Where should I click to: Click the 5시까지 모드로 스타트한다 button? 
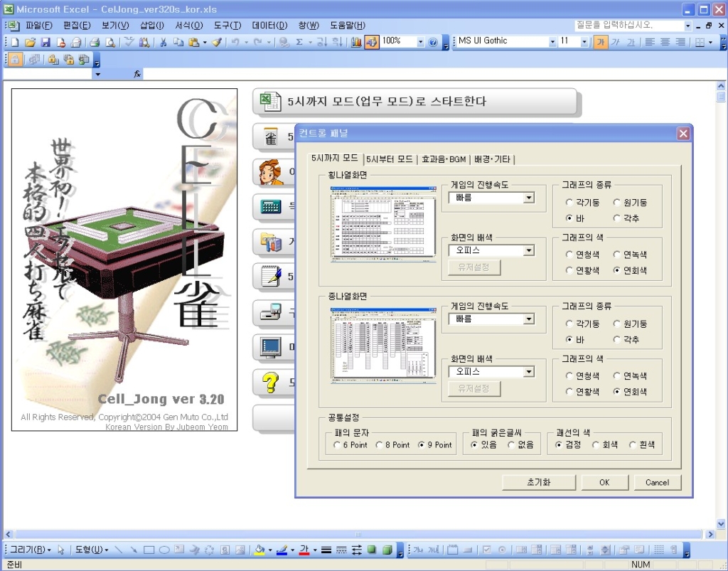point(415,101)
